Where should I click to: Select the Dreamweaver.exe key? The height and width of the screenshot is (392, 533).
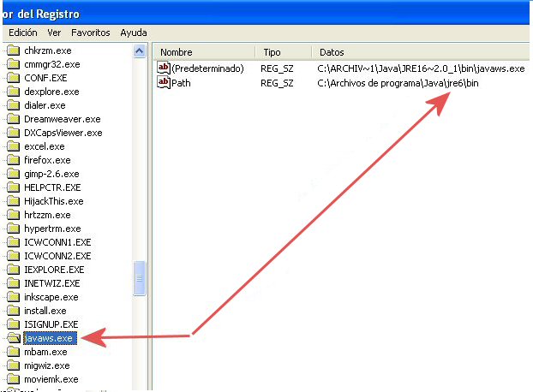63,119
